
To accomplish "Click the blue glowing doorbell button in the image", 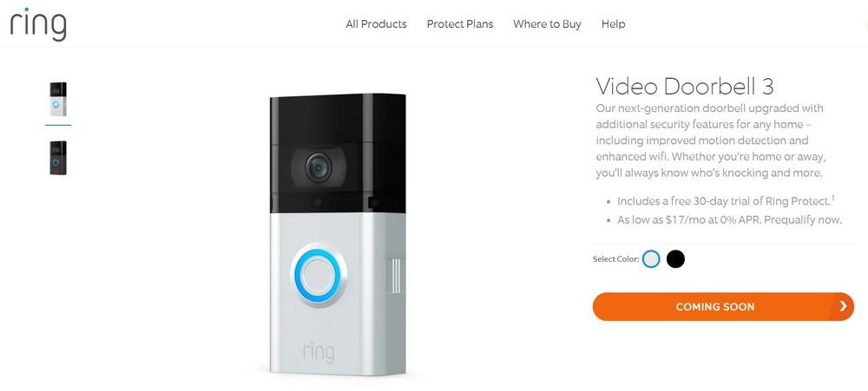I will point(319,275).
